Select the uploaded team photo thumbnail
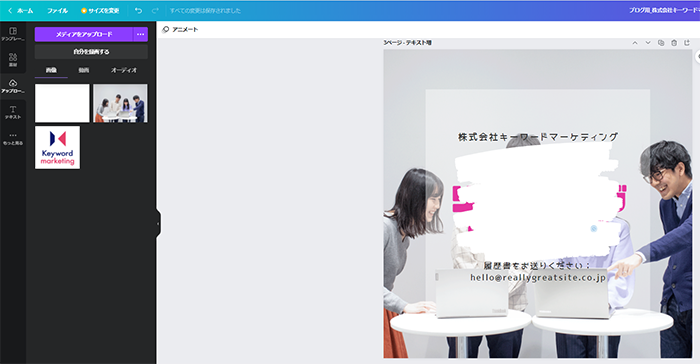The height and width of the screenshot is (364, 700). click(120, 103)
